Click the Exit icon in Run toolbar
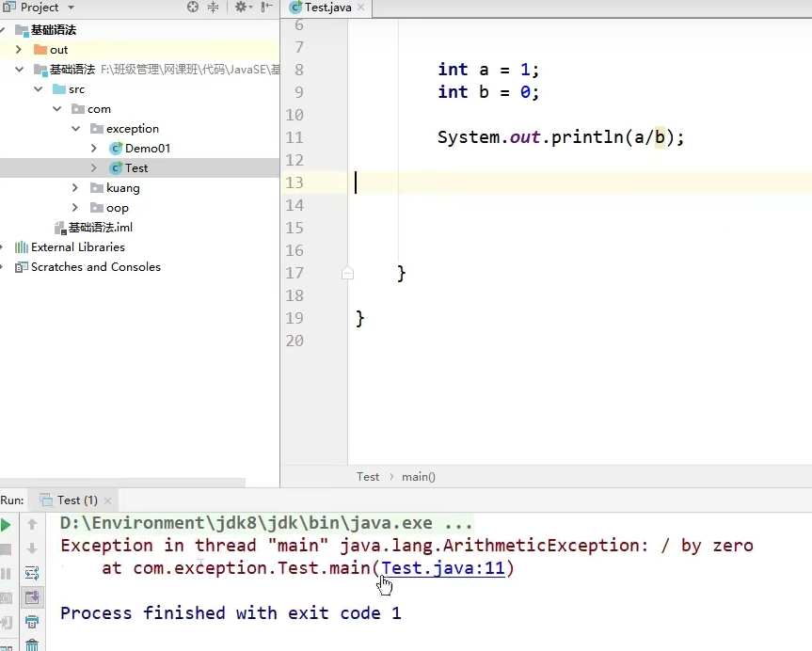The width and height of the screenshot is (812, 651). click(x=6, y=622)
